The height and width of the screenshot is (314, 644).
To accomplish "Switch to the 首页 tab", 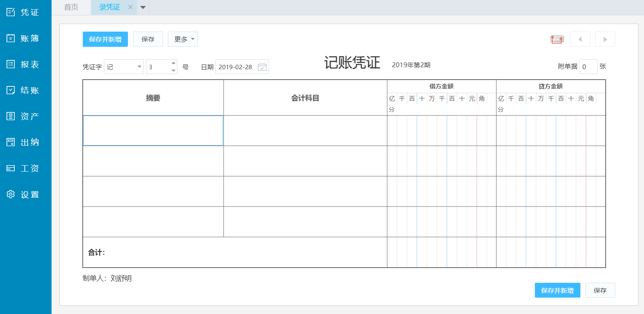I will pos(71,7).
